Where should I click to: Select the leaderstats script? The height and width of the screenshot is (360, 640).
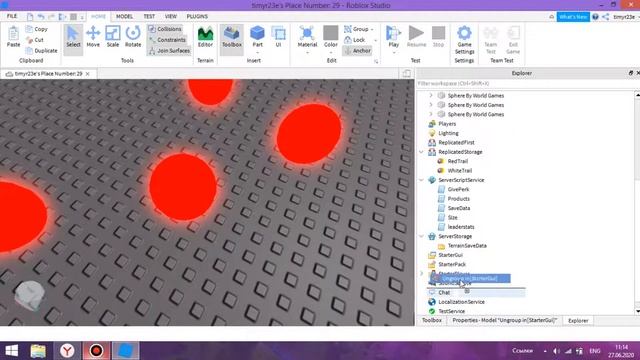tap(461, 227)
